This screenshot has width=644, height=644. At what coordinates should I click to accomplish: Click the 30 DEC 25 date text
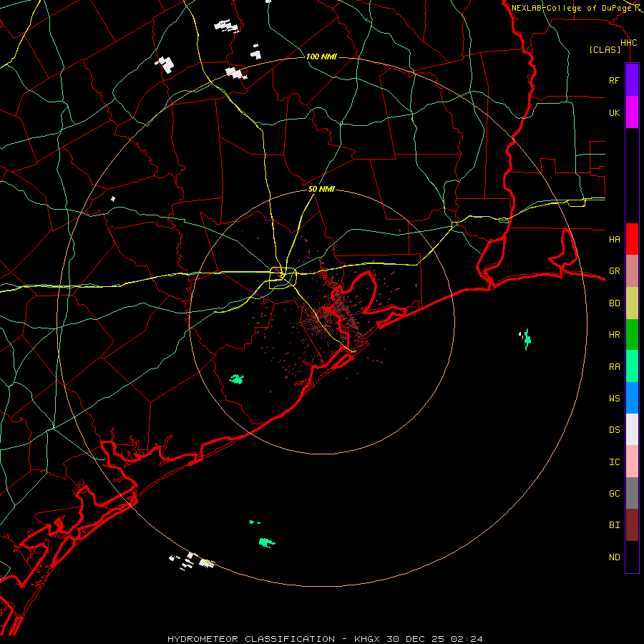tap(415, 639)
